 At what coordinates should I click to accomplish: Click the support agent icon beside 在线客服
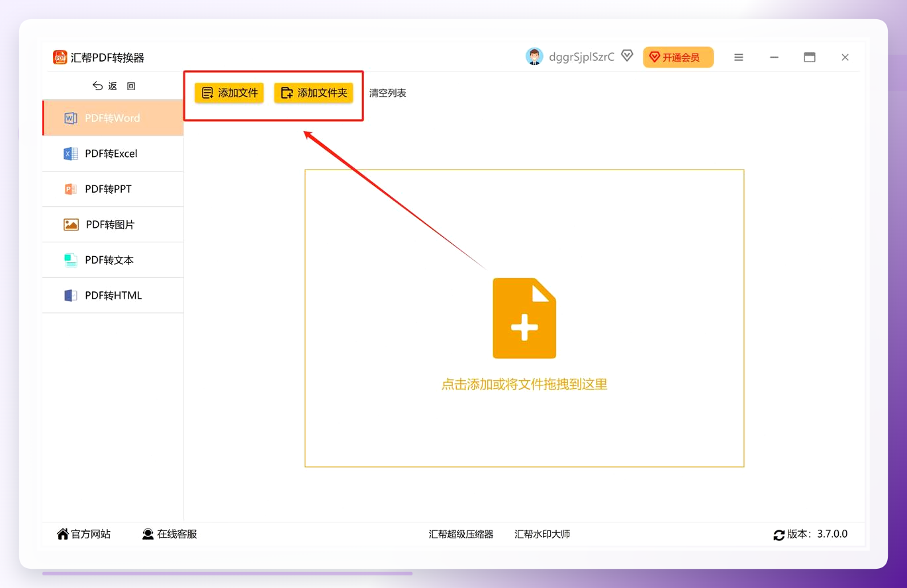(x=148, y=534)
